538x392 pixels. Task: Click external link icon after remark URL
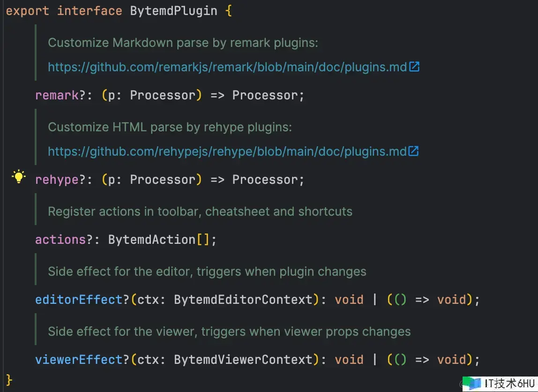click(414, 67)
